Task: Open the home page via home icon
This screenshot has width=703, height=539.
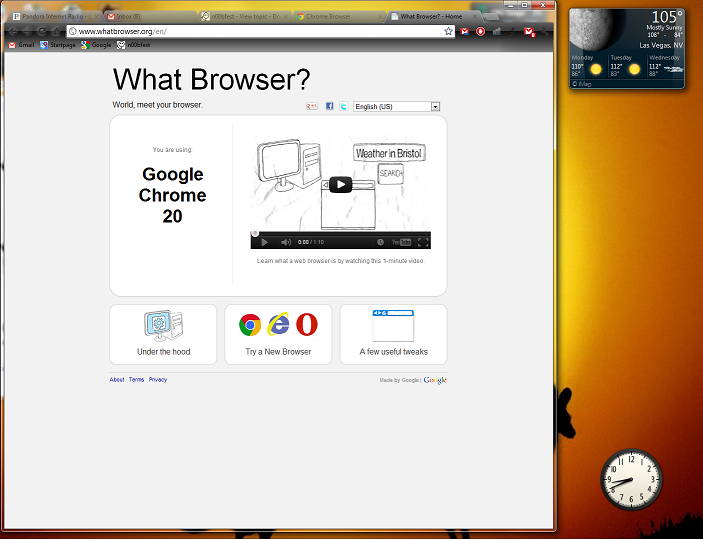Action: [56, 31]
